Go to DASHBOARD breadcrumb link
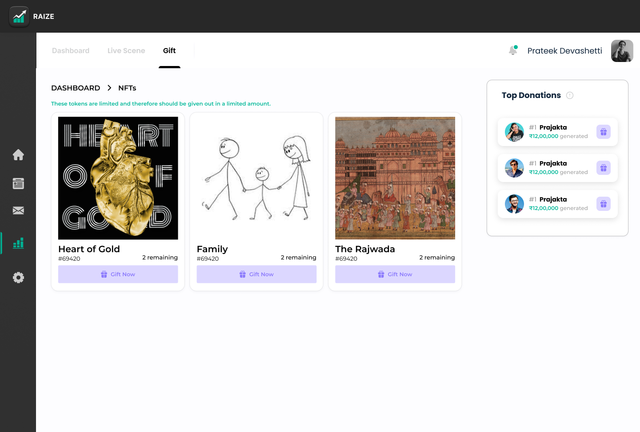Image resolution: width=640 pixels, height=432 pixels. [x=76, y=88]
